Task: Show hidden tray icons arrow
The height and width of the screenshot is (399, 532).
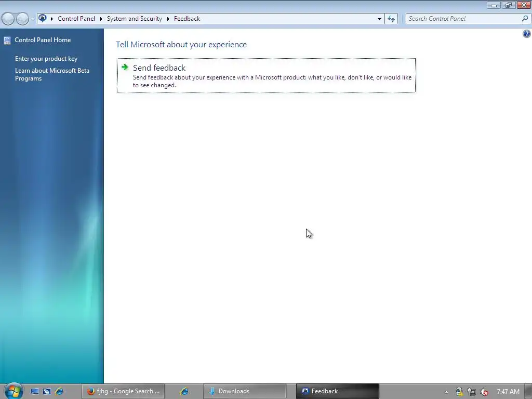Action: 446,392
